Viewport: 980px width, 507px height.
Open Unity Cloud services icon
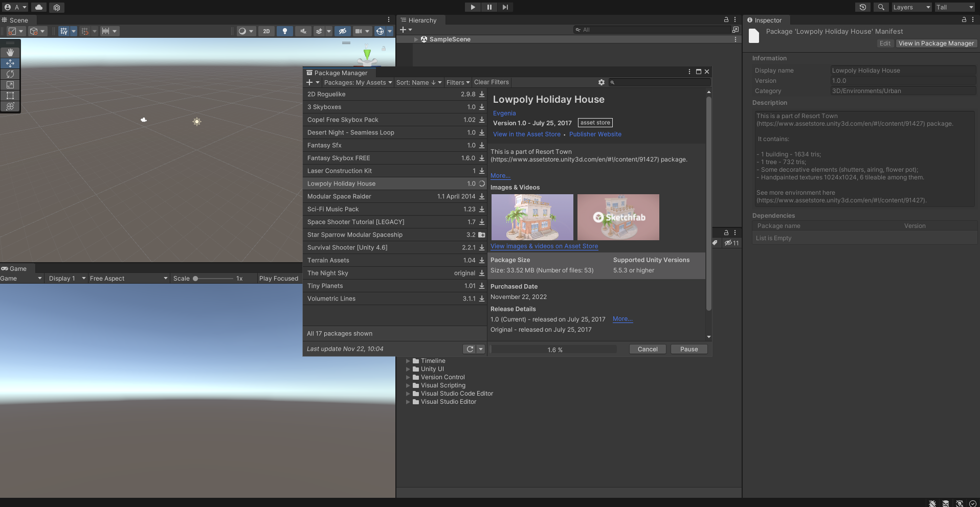click(x=39, y=7)
